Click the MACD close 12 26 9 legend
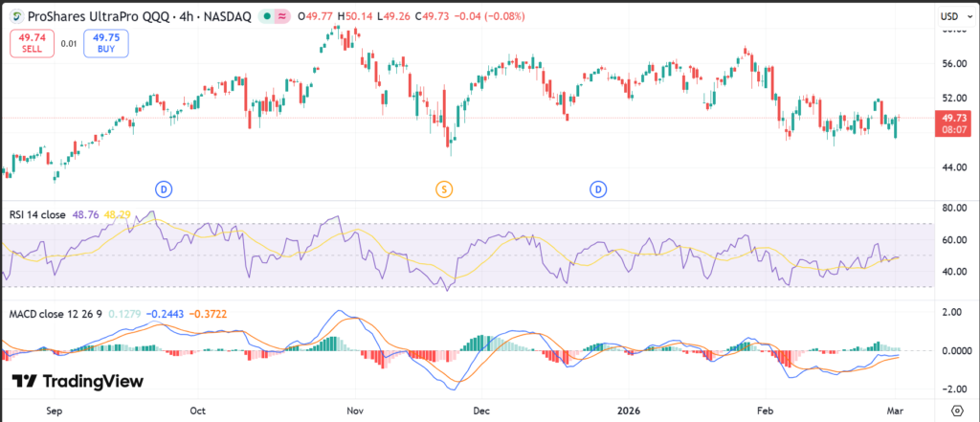This screenshot has height=422, width=980. click(55, 314)
